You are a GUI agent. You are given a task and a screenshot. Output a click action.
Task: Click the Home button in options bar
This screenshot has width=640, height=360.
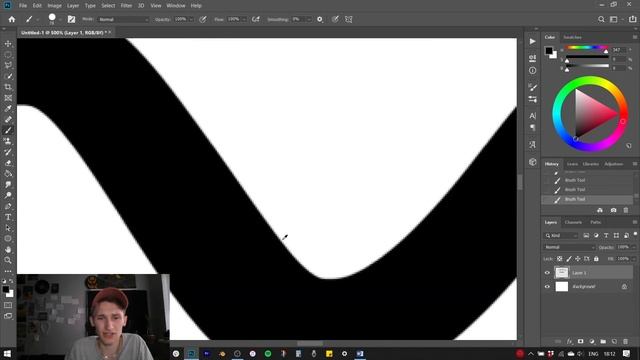(12, 19)
